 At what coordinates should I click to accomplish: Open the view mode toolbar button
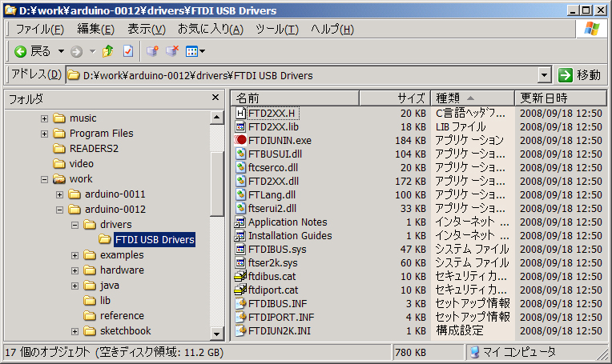(x=195, y=51)
